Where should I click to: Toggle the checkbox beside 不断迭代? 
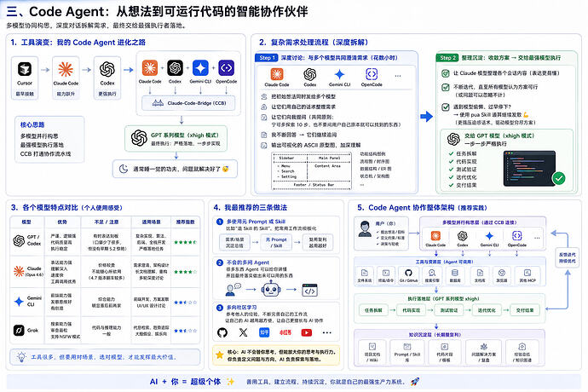coord(445,88)
